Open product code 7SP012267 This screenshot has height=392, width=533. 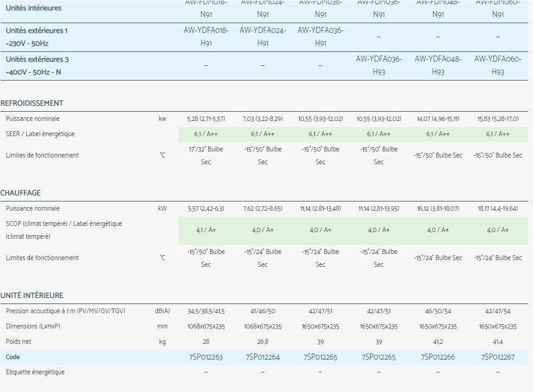(x=498, y=357)
